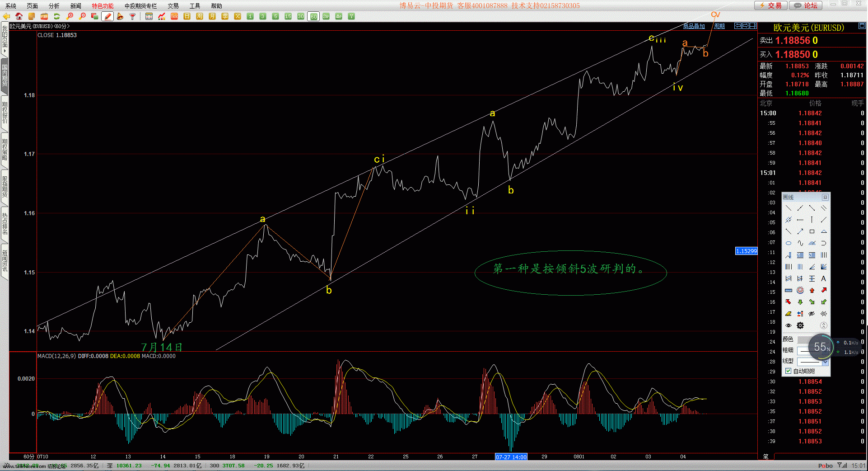Click the 交易 trade button

(x=771, y=5)
